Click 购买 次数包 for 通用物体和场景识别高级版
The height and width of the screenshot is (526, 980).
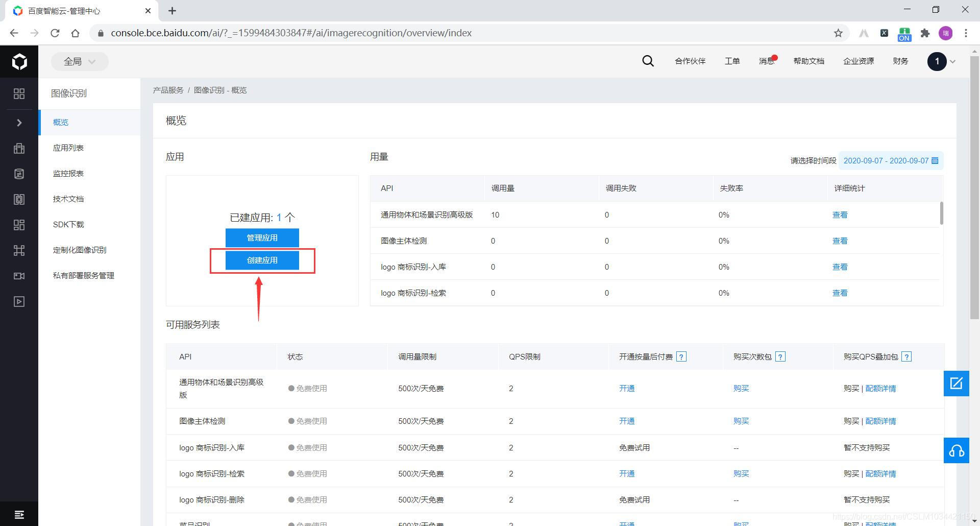point(741,389)
